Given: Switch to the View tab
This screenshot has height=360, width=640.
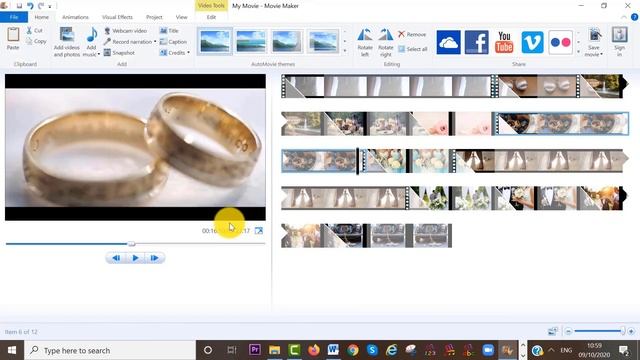Looking at the screenshot, I should [181, 17].
